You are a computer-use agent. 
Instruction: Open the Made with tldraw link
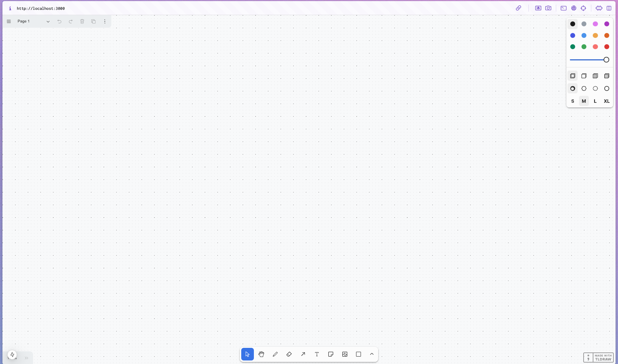pyautogui.click(x=598, y=357)
